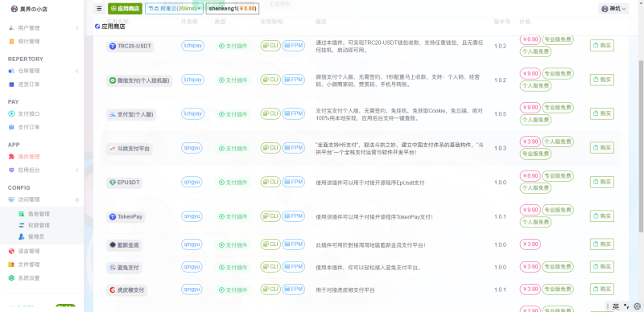Click the vertical page scrollbar
Viewport: 644px width, 312px height.
[641, 146]
